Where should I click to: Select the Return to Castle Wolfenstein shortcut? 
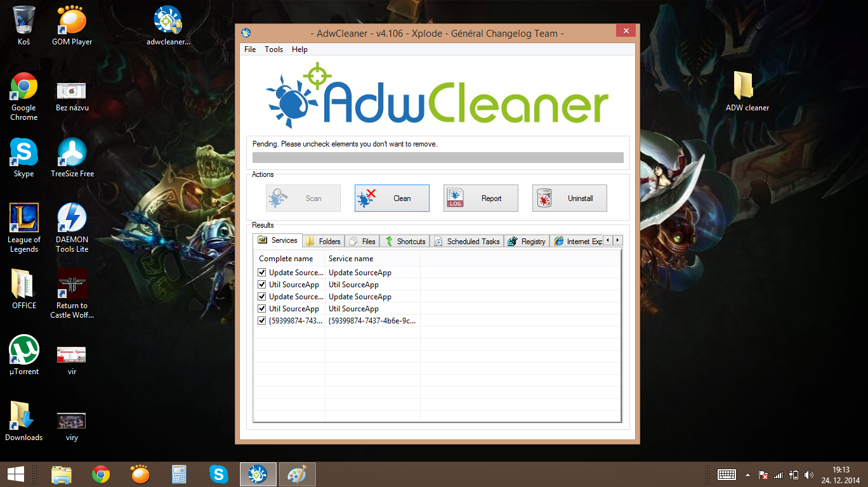click(x=72, y=294)
